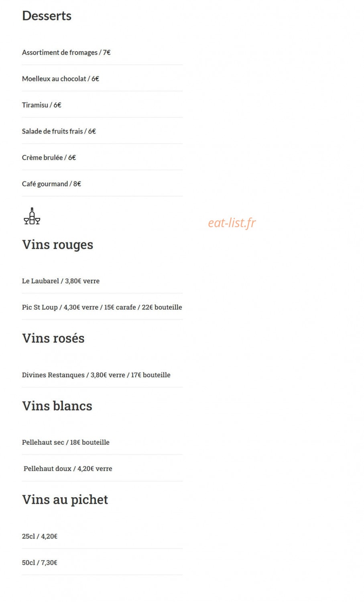This screenshot has width=364, height=602.
Task: Click the Vins rosés heading
Action: pyautogui.click(x=53, y=338)
